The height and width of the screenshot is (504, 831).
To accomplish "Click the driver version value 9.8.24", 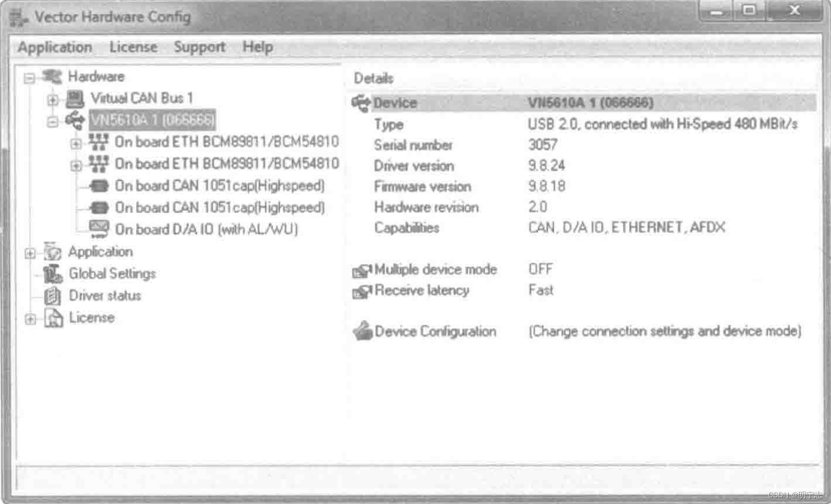I will tap(547, 165).
